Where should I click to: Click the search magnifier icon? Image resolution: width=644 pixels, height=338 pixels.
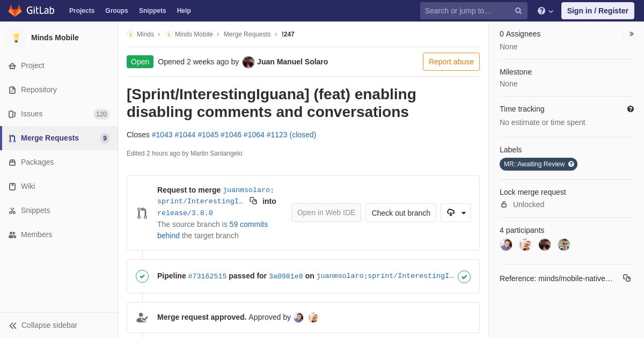(x=518, y=11)
